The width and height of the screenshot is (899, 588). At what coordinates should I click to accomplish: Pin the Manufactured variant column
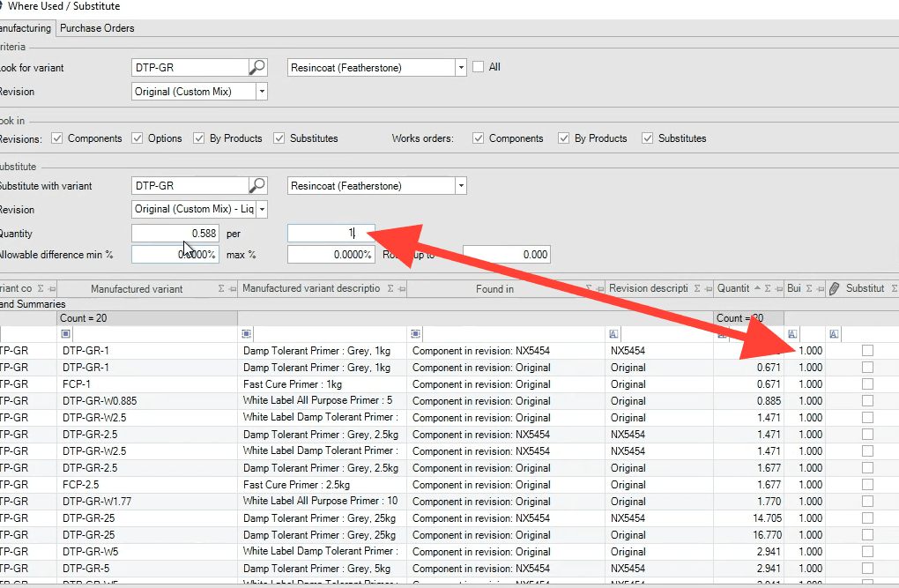[232, 289]
